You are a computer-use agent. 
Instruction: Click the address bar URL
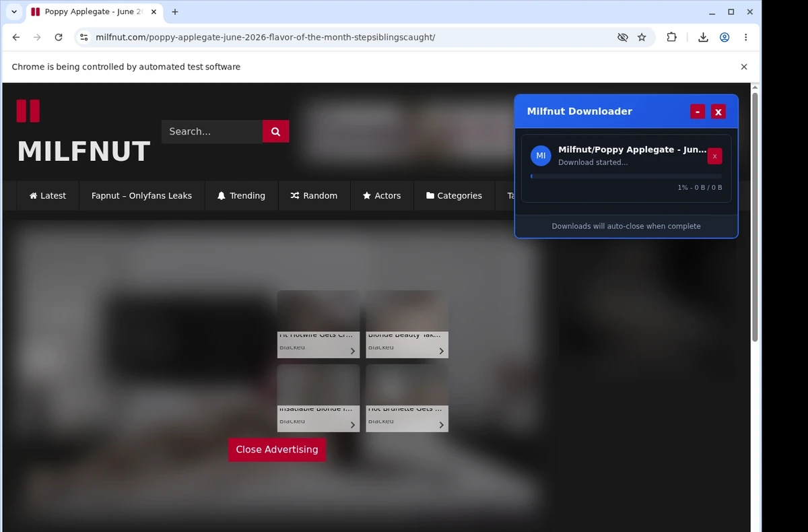point(265,37)
